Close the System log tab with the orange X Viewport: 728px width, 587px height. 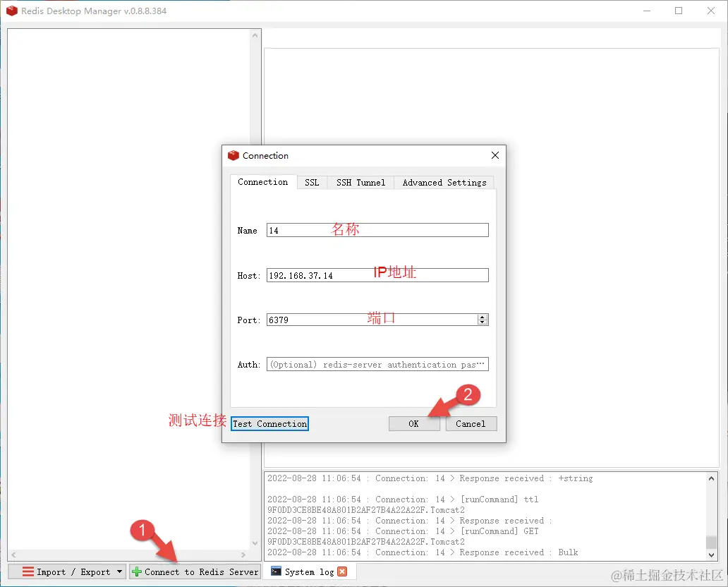click(x=342, y=571)
